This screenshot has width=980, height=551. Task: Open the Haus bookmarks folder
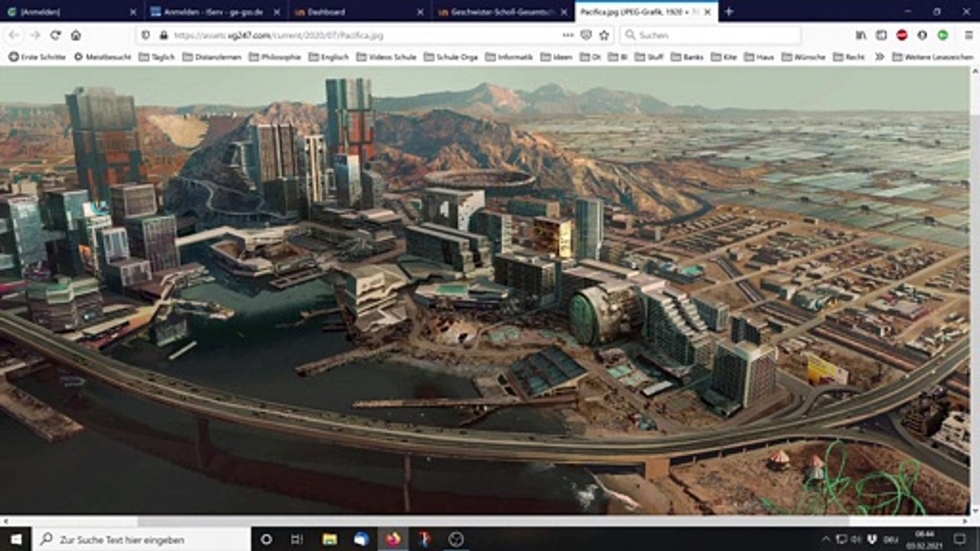coord(759,57)
